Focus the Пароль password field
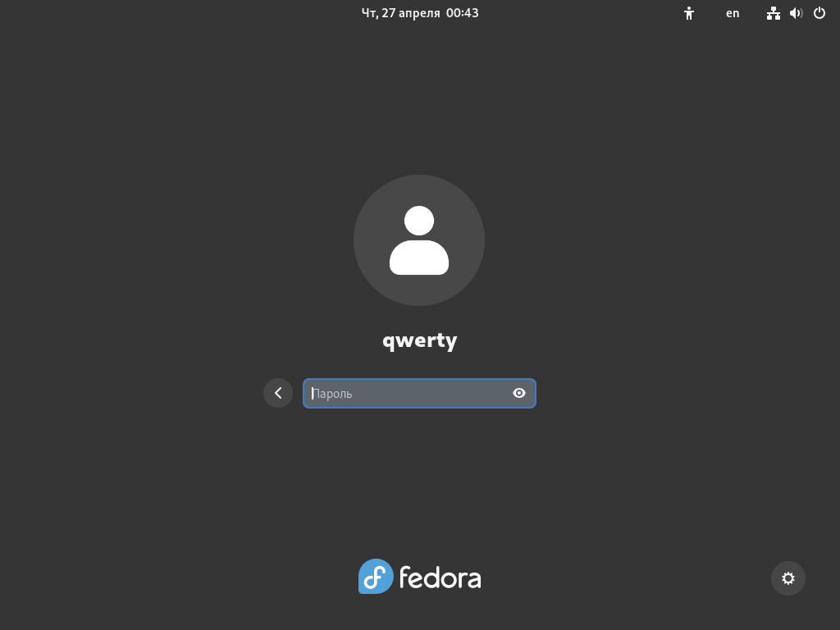840x630 pixels. (419, 393)
